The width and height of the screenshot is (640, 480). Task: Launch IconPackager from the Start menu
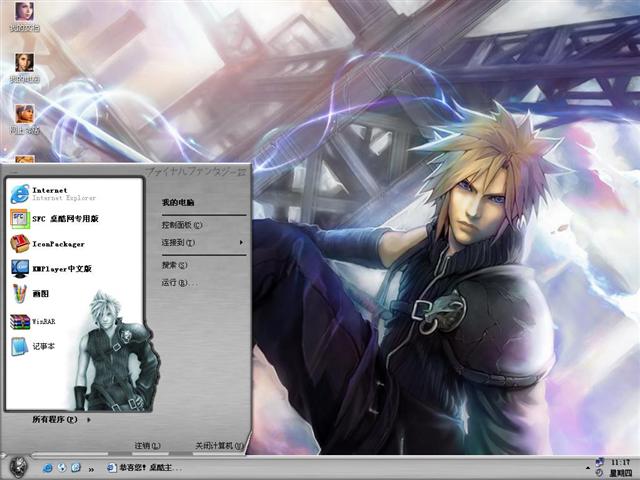point(48,244)
